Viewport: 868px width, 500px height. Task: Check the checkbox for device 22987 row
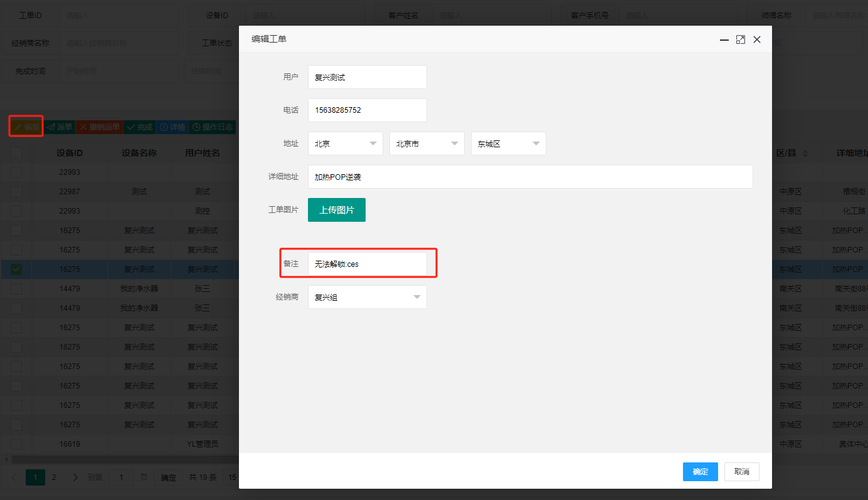click(x=16, y=192)
